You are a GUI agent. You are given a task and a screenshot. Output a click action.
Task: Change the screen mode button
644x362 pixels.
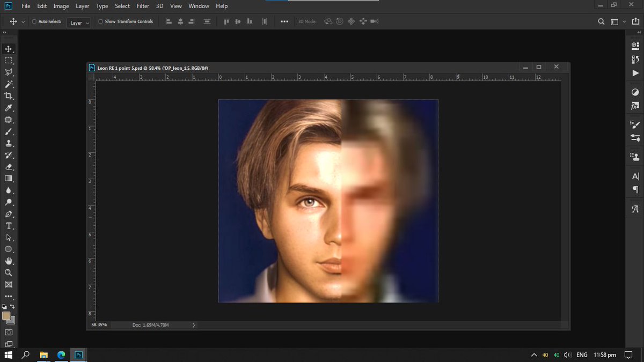tap(9, 344)
